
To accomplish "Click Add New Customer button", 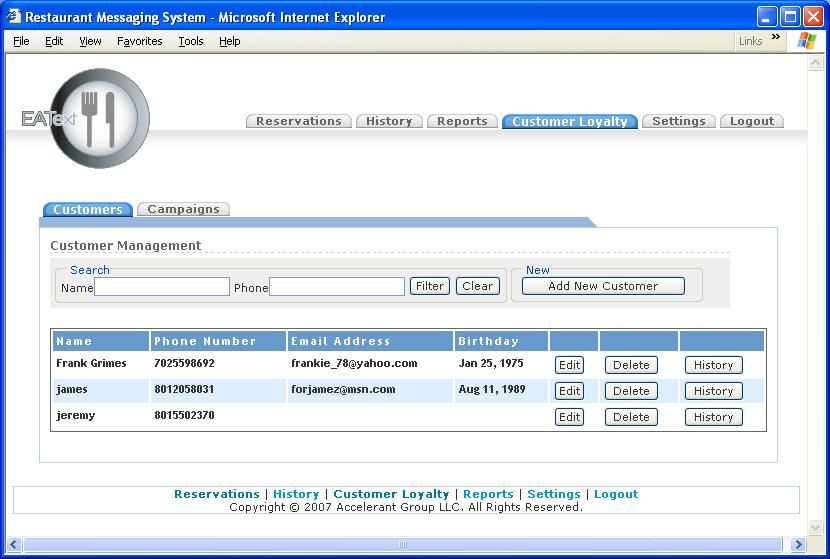I will (603, 286).
